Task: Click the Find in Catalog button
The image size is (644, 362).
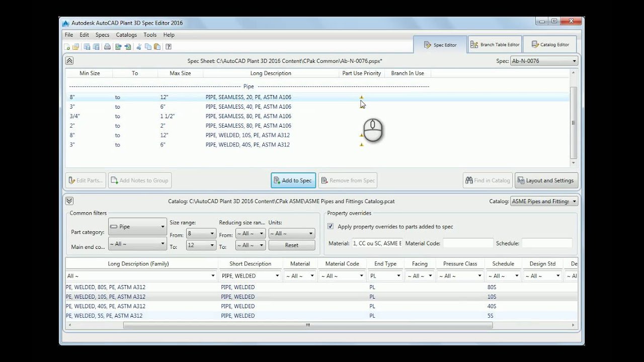Action: click(x=488, y=180)
